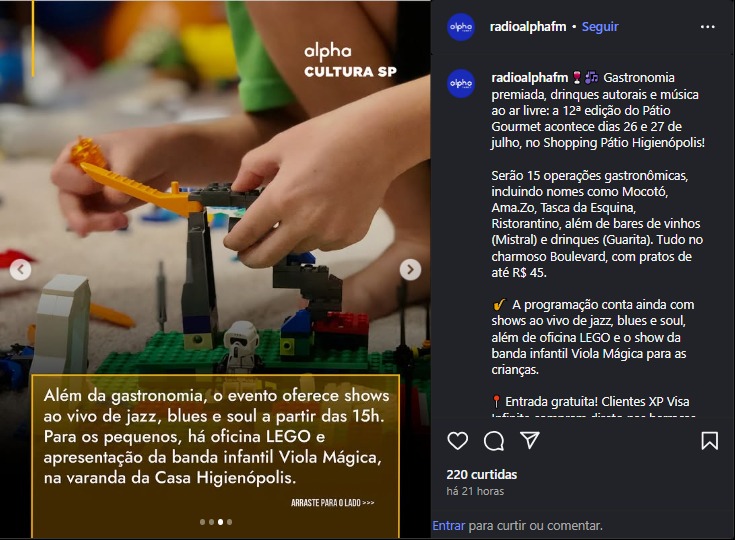Click Entrar to log in
The height and width of the screenshot is (540, 735).
(x=449, y=525)
